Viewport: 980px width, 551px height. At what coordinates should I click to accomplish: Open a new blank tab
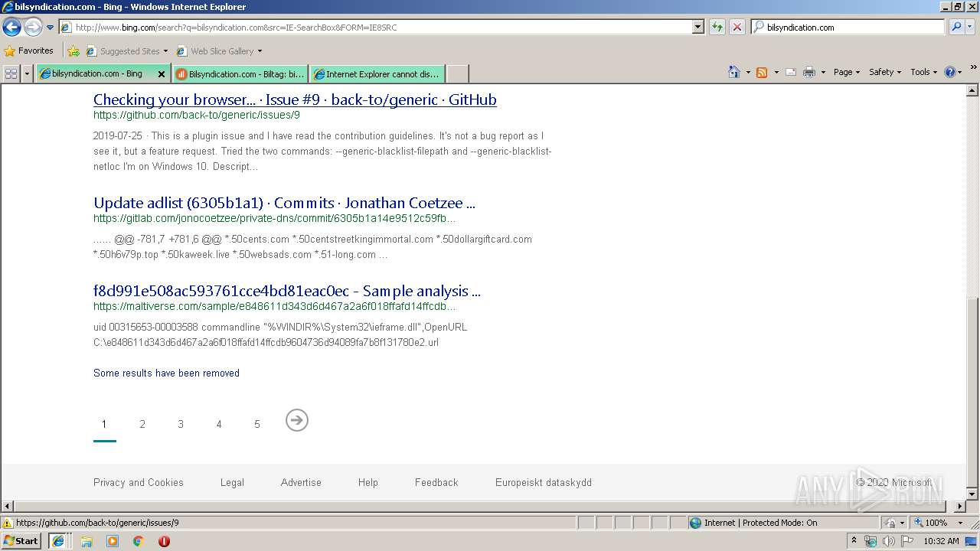[x=457, y=74]
